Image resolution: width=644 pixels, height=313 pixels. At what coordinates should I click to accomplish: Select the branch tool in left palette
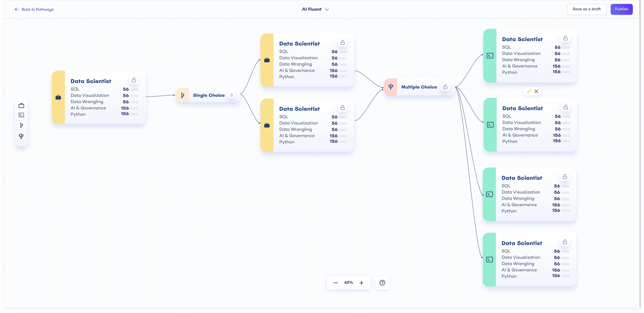[x=21, y=125]
